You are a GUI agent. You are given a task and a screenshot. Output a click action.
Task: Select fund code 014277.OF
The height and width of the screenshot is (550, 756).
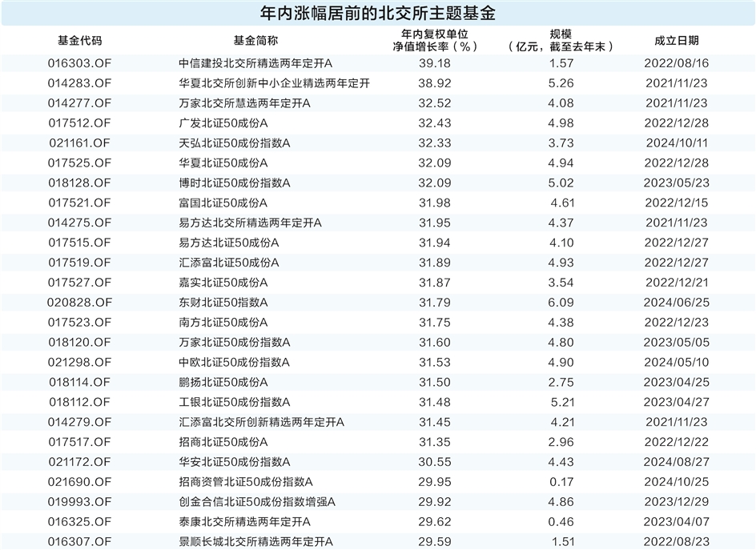(x=79, y=103)
